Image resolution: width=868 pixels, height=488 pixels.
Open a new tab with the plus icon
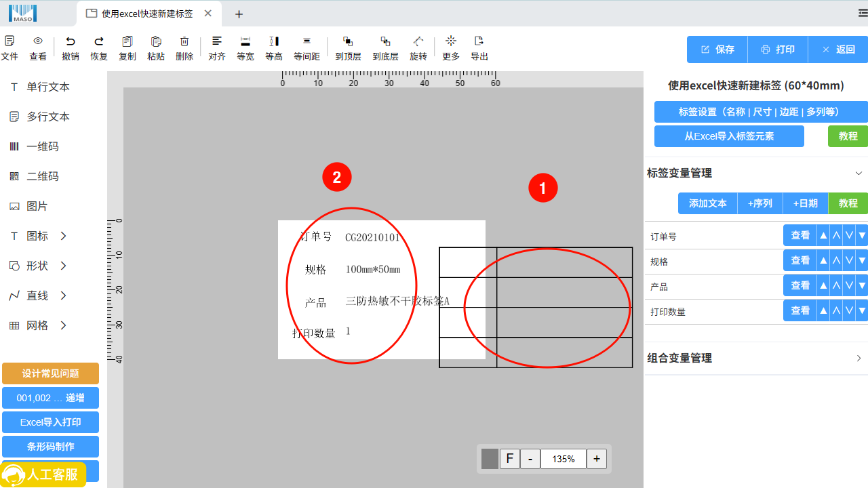239,14
